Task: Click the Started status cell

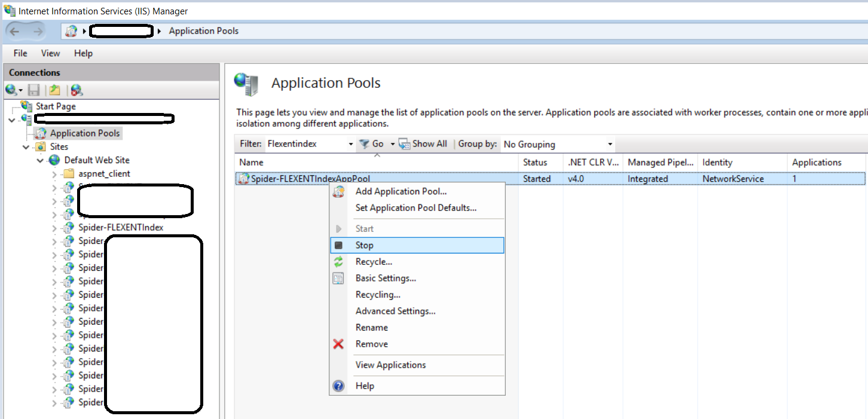Action: (537, 179)
